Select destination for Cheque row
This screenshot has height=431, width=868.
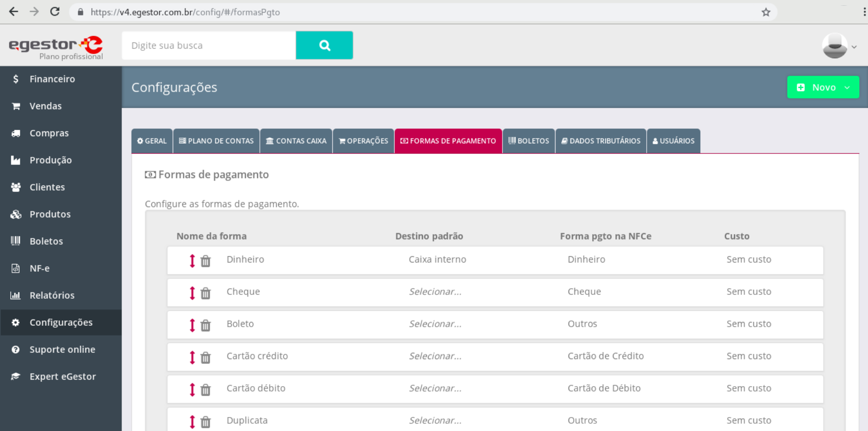435,292
